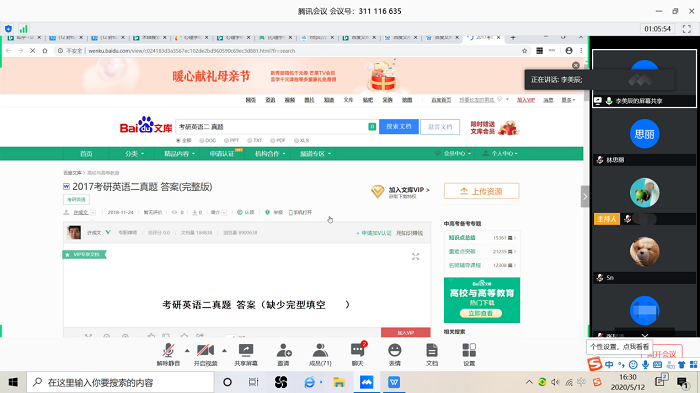Open 首页 in green navigation bar
The image size is (700, 393).
pos(86,154)
